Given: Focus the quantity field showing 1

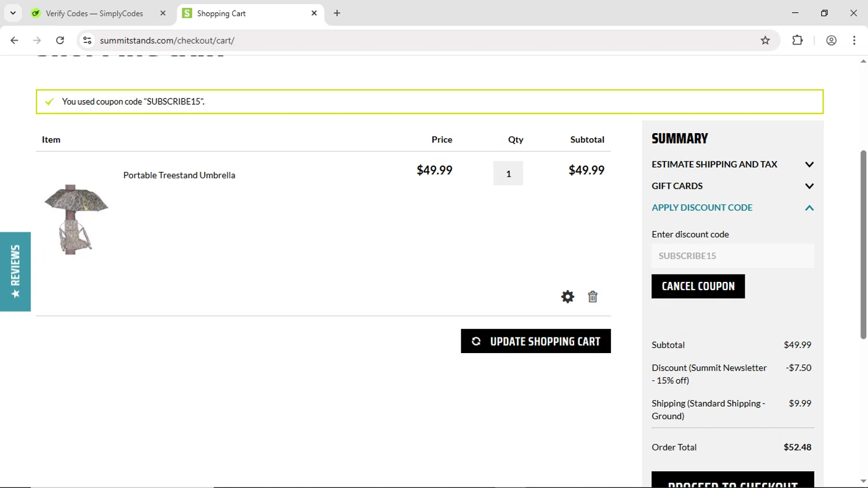Looking at the screenshot, I should click(x=508, y=173).
